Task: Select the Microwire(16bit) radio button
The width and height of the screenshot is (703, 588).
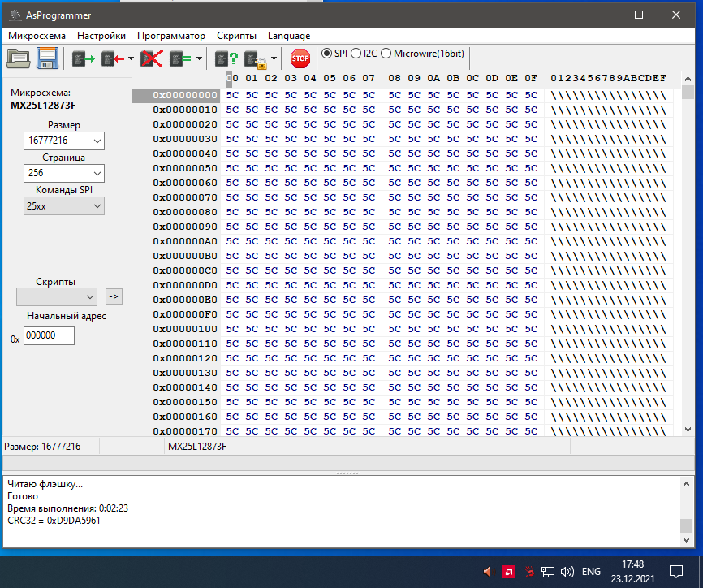Action: click(x=386, y=54)
